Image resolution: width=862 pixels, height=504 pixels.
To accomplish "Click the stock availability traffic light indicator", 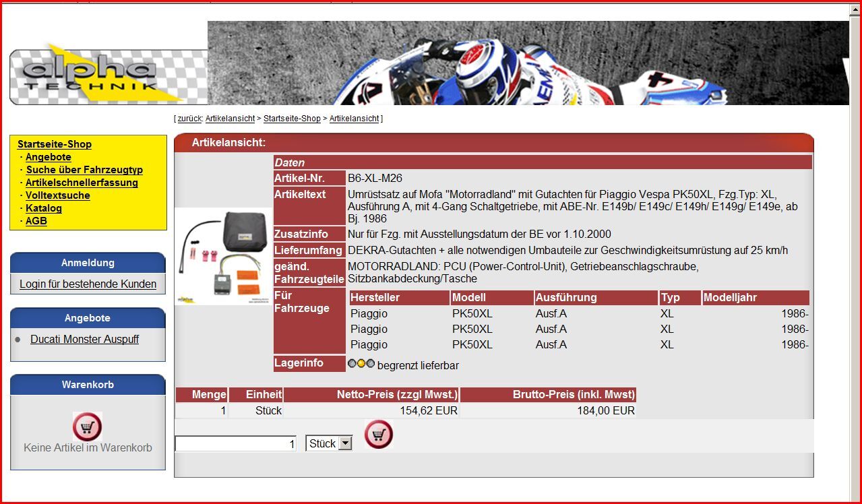I will coord(361,364).
